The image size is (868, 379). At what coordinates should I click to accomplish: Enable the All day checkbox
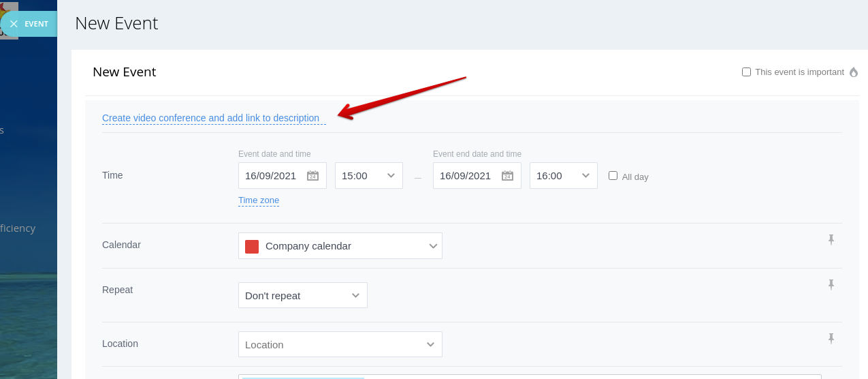point(613,175)
